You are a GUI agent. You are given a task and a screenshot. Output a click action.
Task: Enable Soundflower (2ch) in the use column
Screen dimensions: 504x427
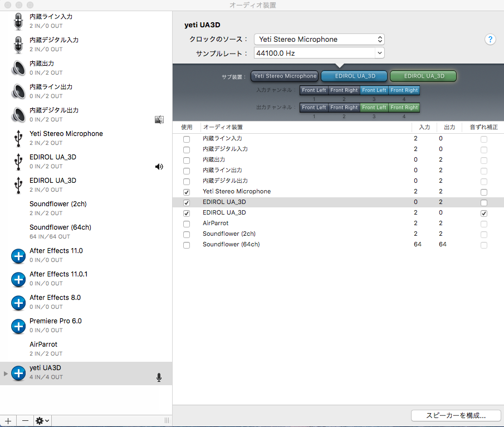[x=187, y=235]
